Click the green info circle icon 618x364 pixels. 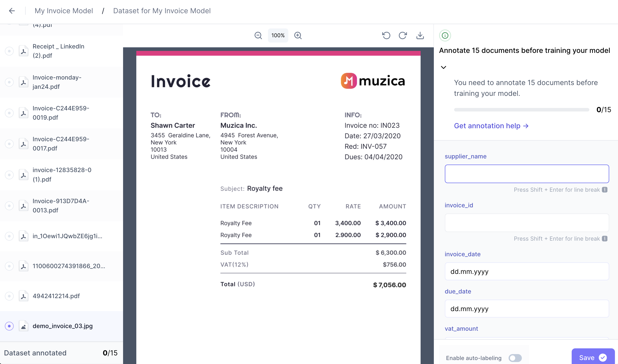(x=445, y=35)
